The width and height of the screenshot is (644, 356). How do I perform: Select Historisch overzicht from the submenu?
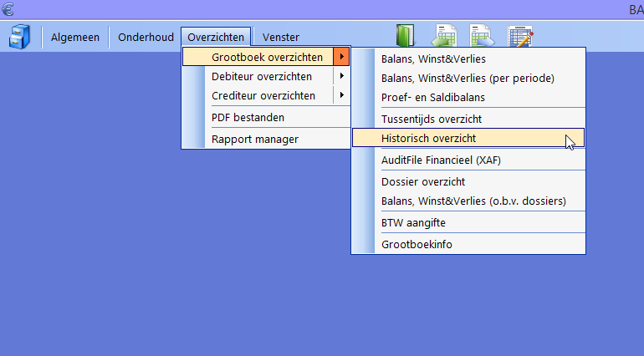click(428, 138)
